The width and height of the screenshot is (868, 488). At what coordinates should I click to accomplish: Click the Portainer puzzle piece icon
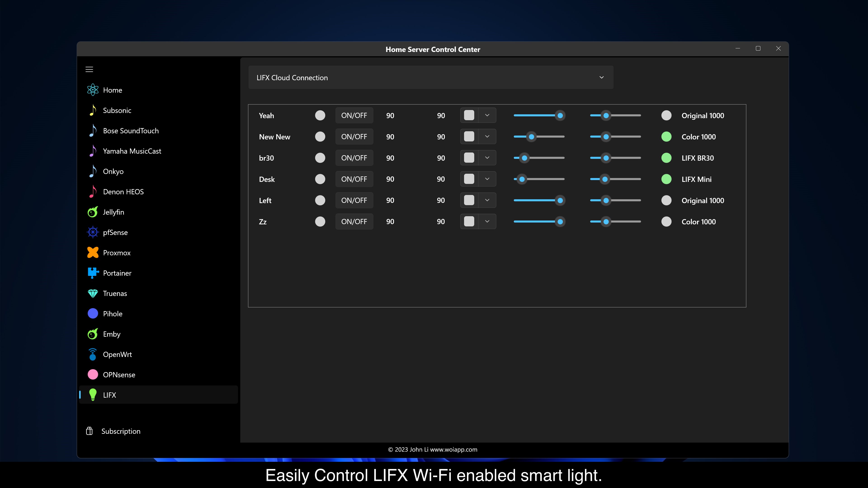coord(93,273)
